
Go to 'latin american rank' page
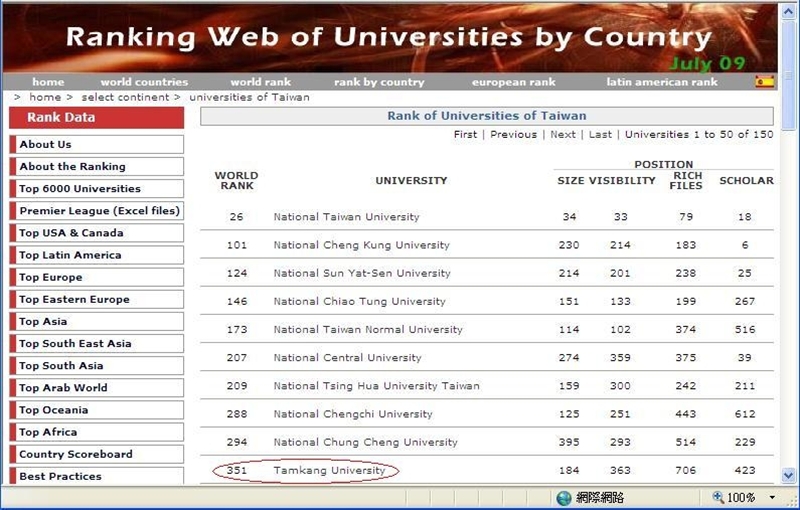[x=661, y=82]
